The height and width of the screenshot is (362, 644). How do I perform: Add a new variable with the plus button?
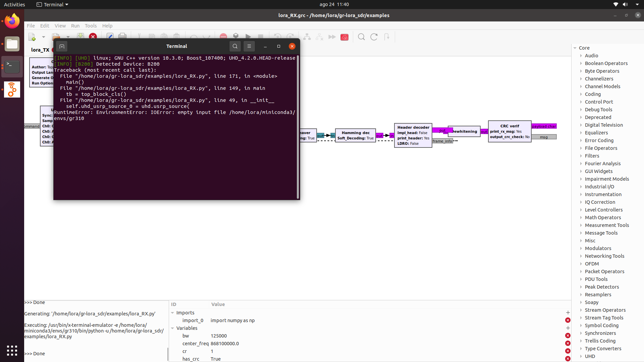click(568, 328)
